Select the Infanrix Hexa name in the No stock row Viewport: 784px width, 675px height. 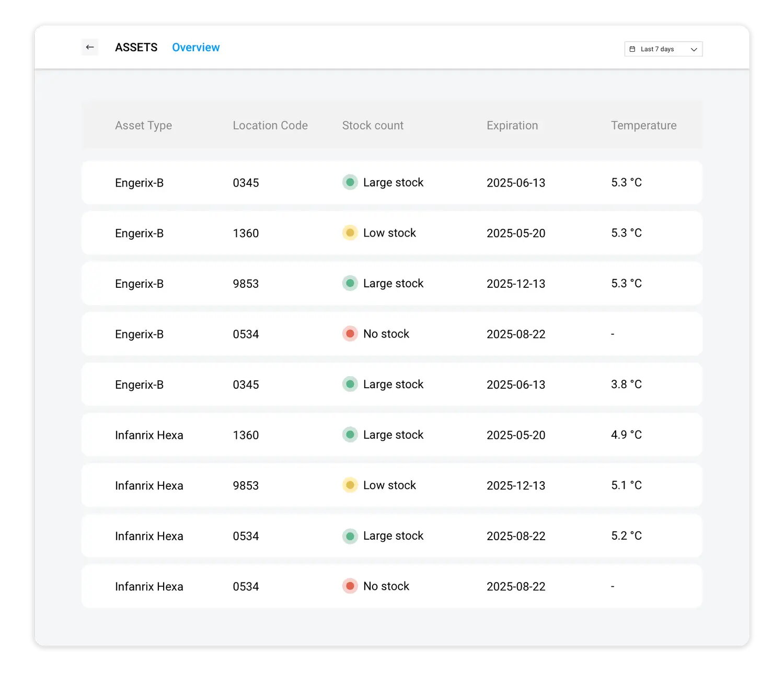click(149, 587)
